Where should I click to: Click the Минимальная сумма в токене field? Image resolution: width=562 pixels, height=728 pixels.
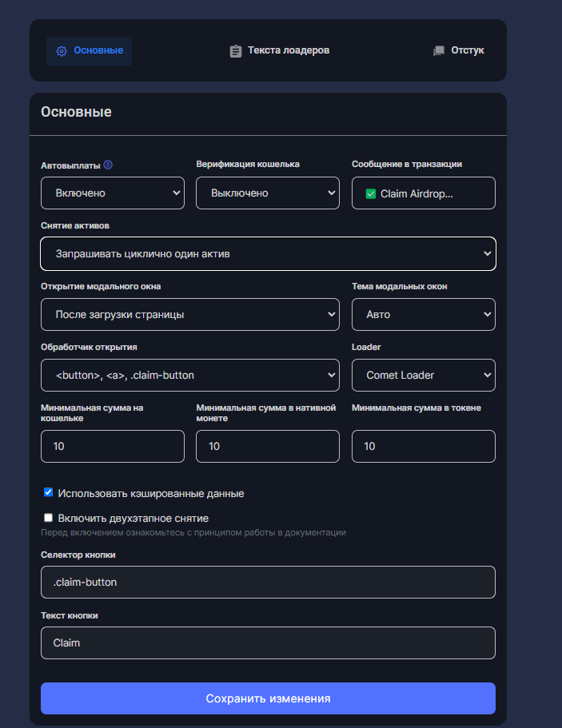(423, 446)
